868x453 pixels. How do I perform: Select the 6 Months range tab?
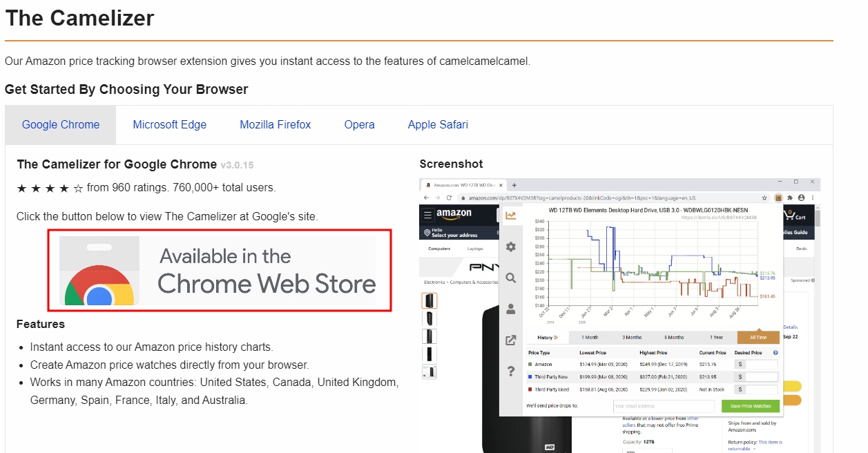coord(674,337)
